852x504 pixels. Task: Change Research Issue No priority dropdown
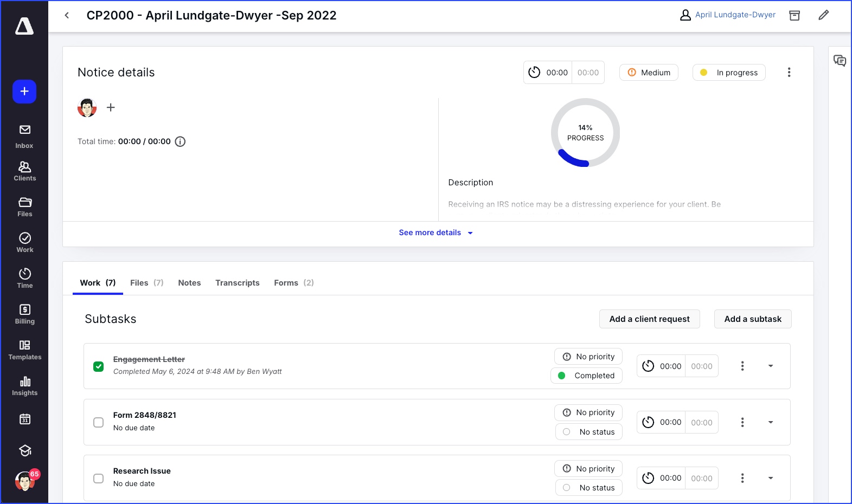pos(588,469)
